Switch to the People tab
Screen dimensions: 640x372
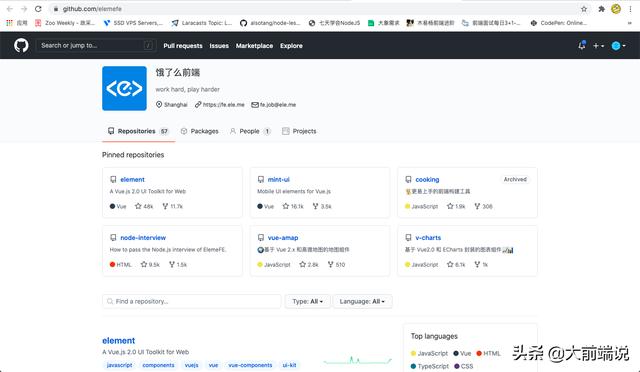pos(250,131)
